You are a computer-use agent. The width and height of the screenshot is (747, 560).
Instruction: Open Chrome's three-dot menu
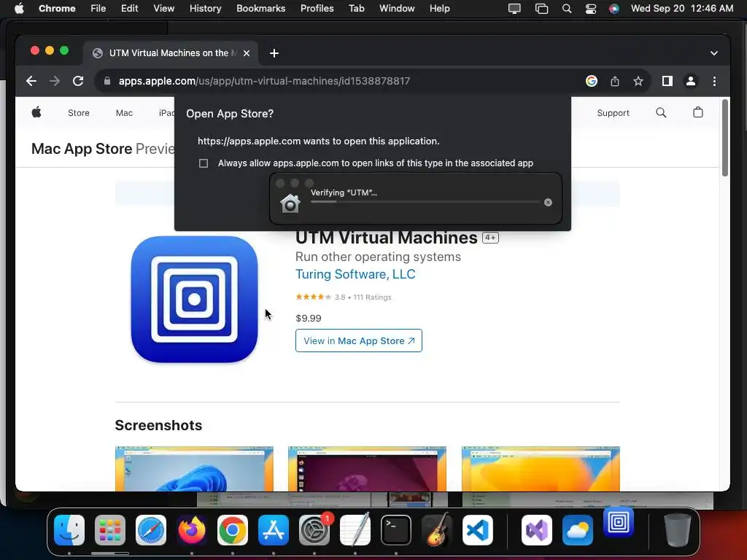(x=714, y=81)
